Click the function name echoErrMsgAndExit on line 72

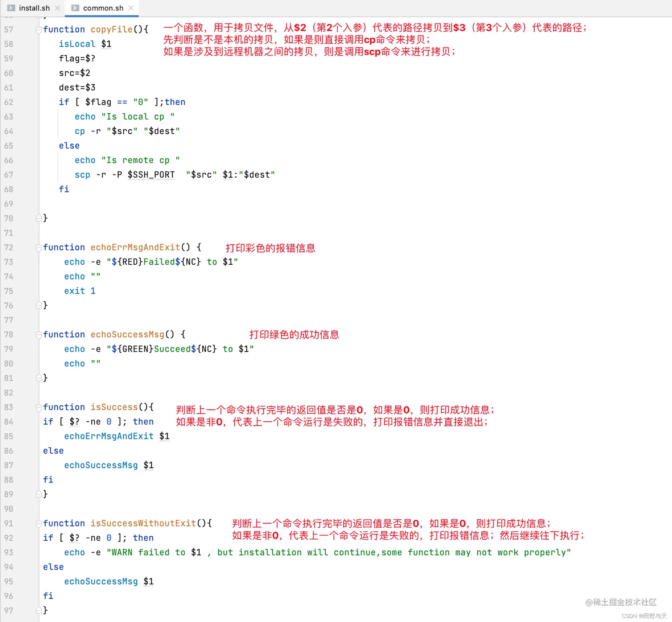(135, 247)
